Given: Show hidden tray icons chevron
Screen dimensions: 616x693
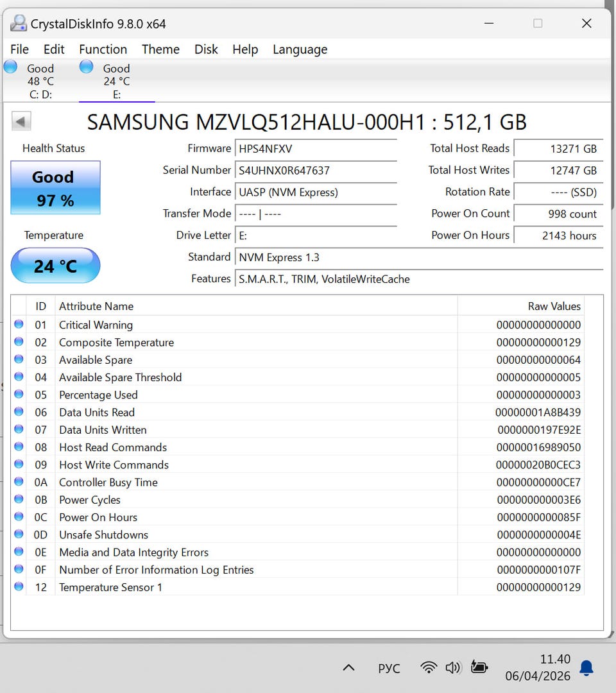Looking at the screenshot, I should pos(348,668).
